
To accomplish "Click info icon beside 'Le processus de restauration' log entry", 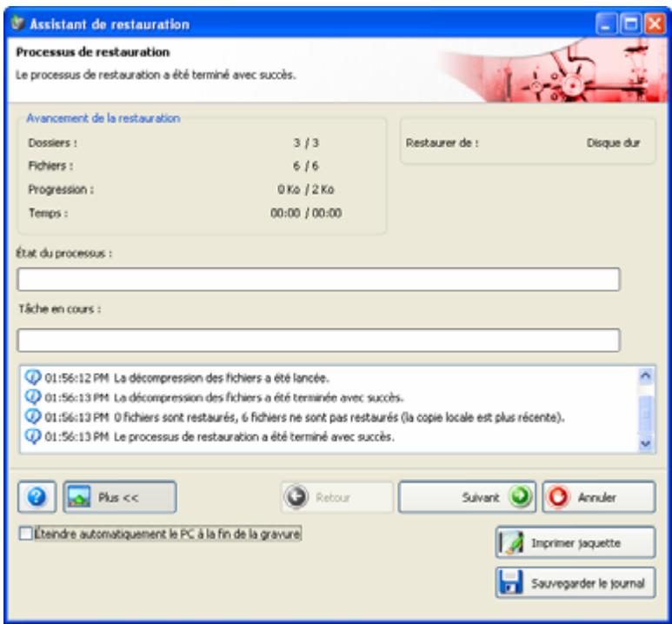I will (33, 436).
